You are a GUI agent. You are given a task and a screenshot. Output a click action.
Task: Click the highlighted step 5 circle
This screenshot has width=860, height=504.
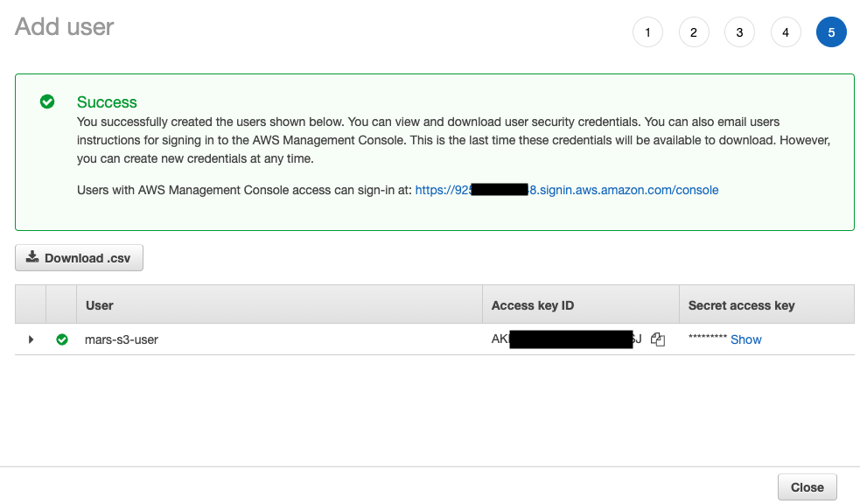831,31
